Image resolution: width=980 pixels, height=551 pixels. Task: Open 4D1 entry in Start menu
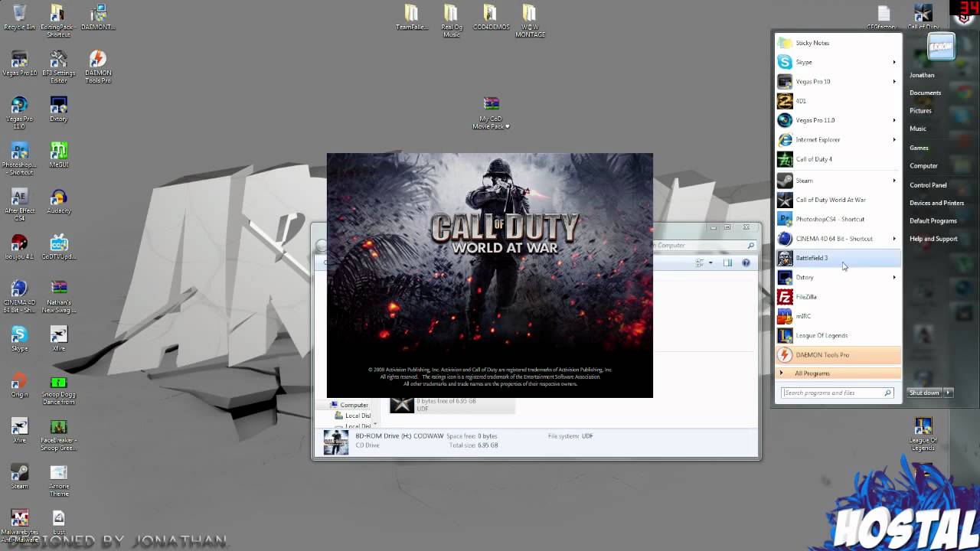coord(838,101)
